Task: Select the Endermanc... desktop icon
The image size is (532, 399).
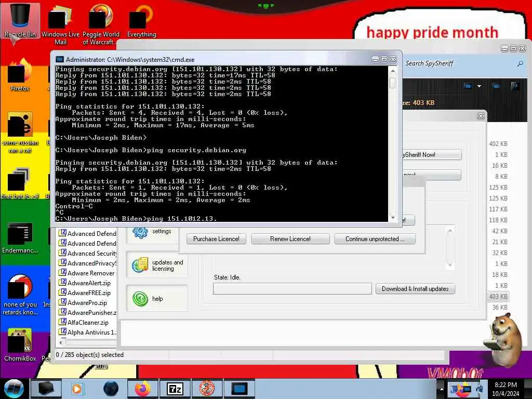Action: [20, 237]
